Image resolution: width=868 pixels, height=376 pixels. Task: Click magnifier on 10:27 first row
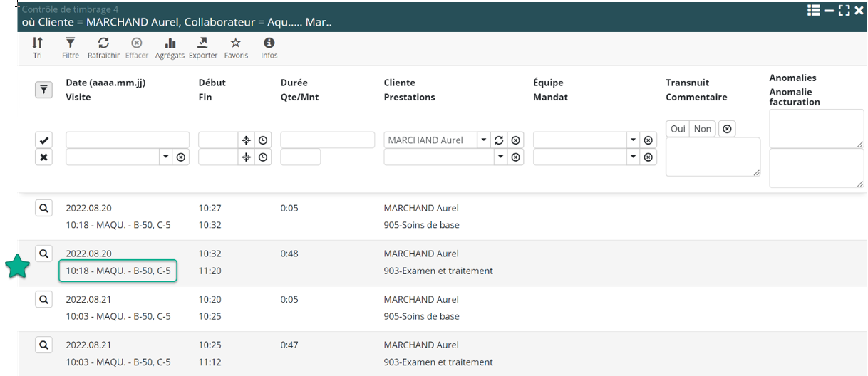click(x=44, y=208)
